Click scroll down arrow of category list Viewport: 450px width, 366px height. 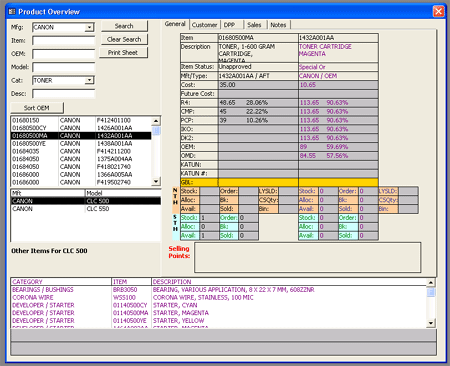click(x=431, y=323)
